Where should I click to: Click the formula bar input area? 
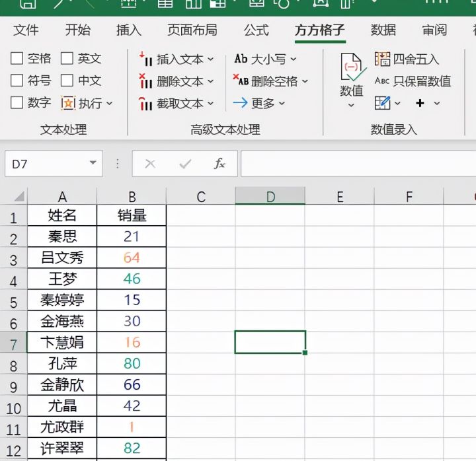pyautogui.click(x=358, y=164)
